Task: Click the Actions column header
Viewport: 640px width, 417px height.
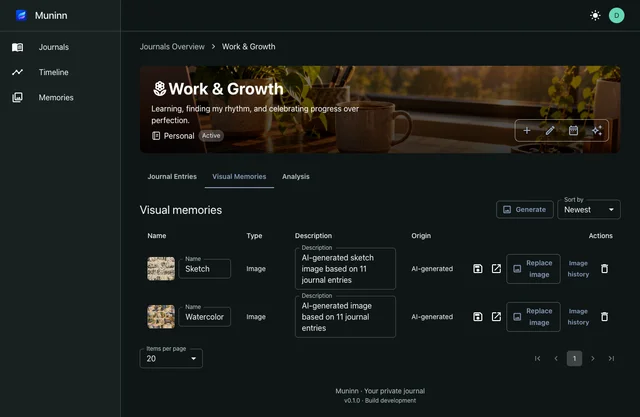Action: tap(600, 236)
